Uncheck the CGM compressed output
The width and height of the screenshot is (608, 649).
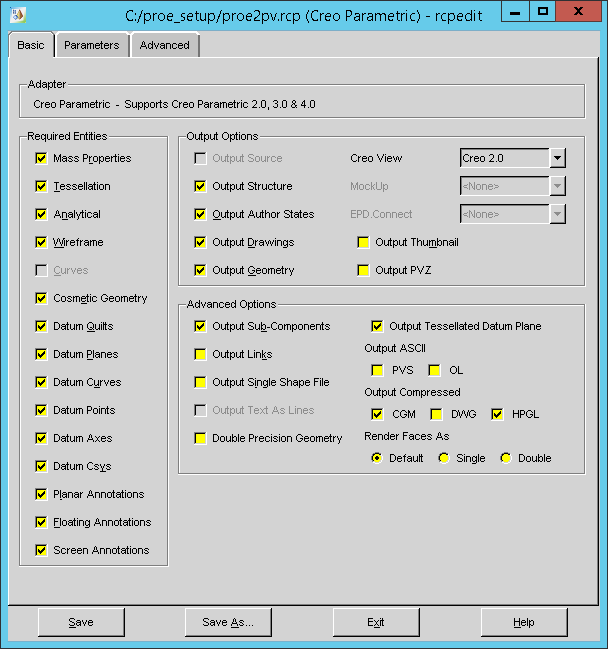tap(377, 414)
